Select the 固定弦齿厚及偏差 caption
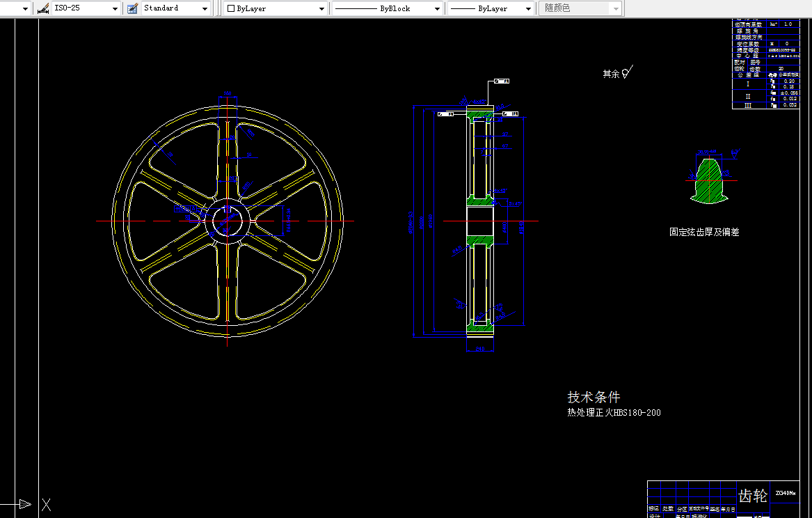The image size is (812, 518). tap(704, 232)
